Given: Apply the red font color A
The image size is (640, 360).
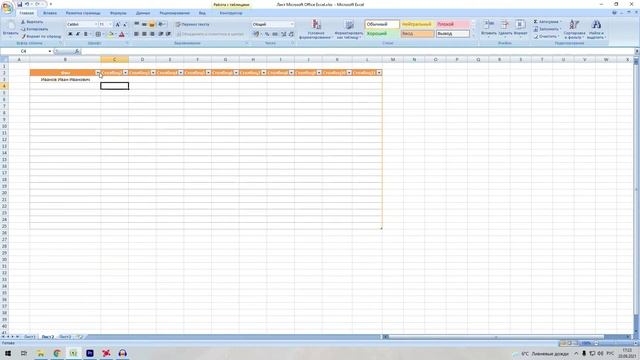Looking at the screenshot, I should (x=122, y=34).
